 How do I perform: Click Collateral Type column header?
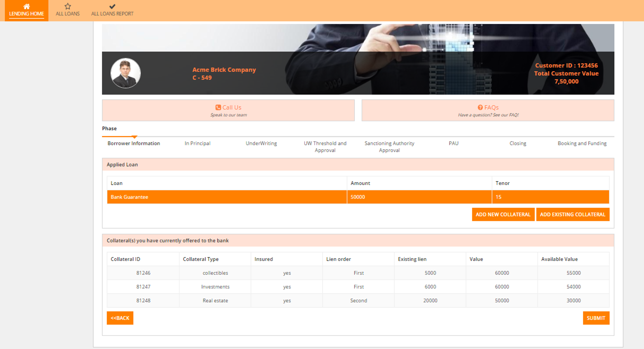point(215,259)
